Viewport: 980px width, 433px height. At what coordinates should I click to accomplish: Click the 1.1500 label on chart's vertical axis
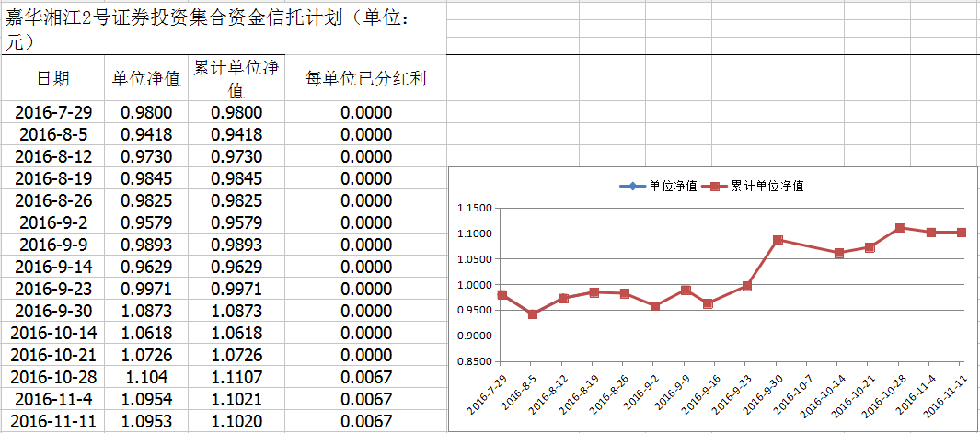point(475,208)
